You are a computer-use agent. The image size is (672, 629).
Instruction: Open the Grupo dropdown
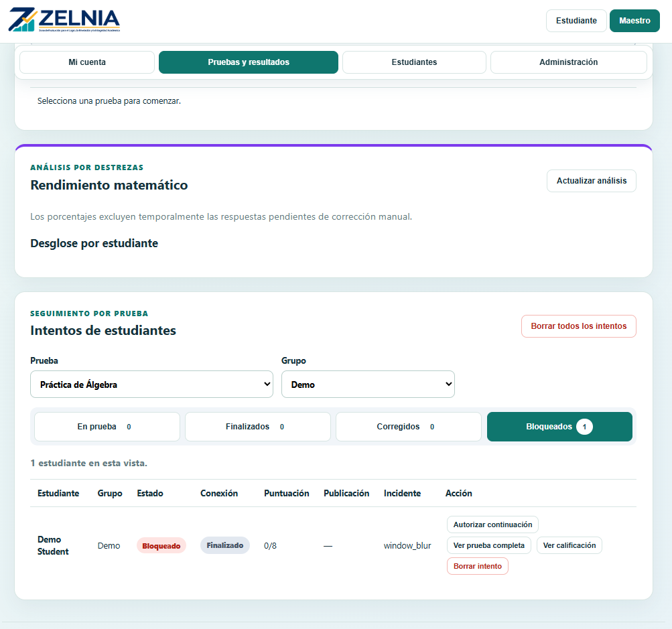pos(368,385)
